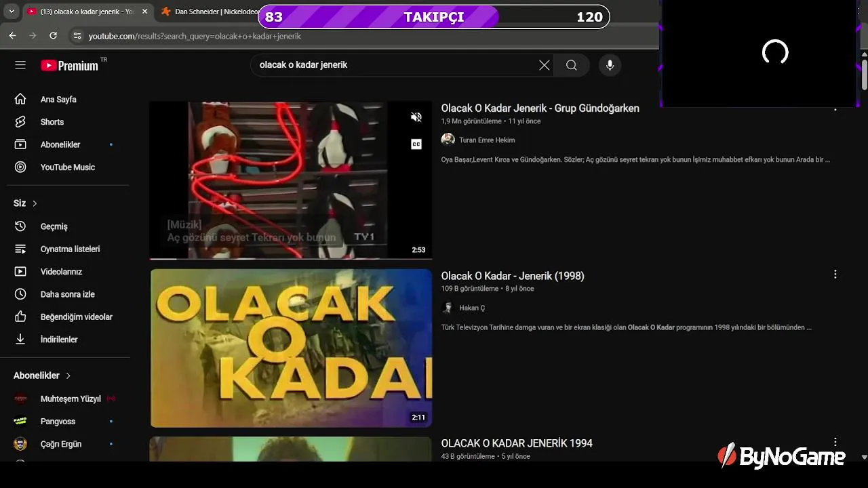Click the 109 B görüntüleme text

point(469,289)
